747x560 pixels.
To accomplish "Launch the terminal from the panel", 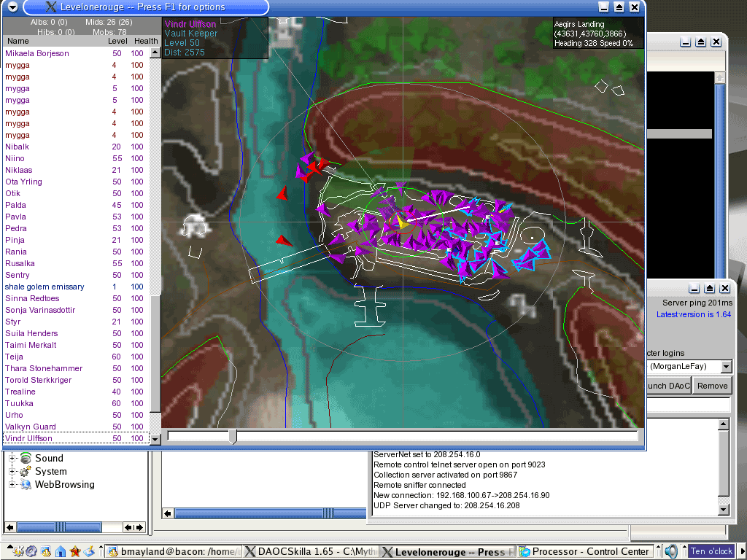I will point(46,551).
